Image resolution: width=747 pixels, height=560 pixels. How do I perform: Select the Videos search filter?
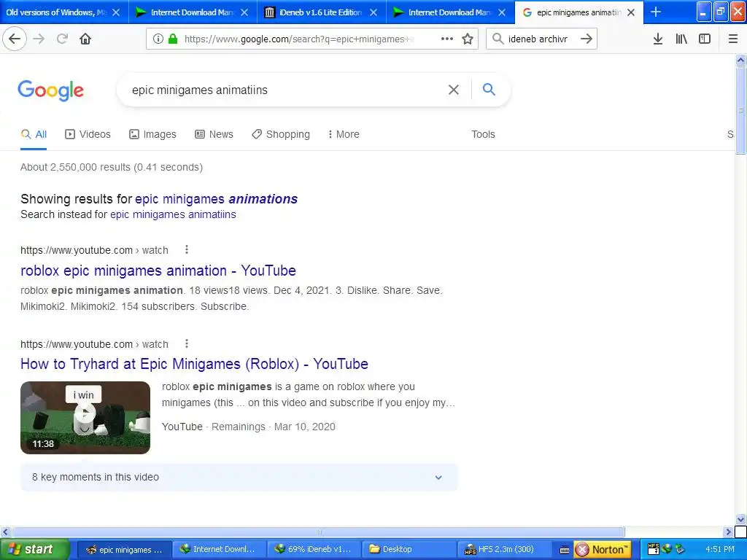[88, 134]
